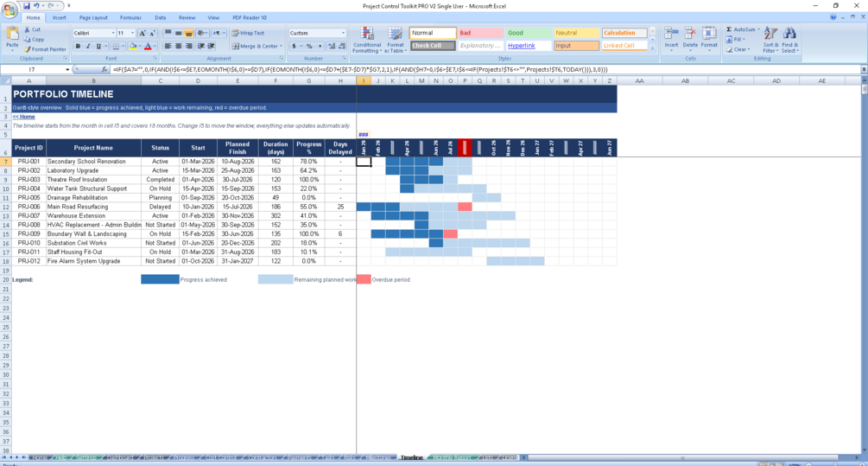Align text left
This screenshot has width=868, height=466.
pyautogui.click(x=168, y=47)
